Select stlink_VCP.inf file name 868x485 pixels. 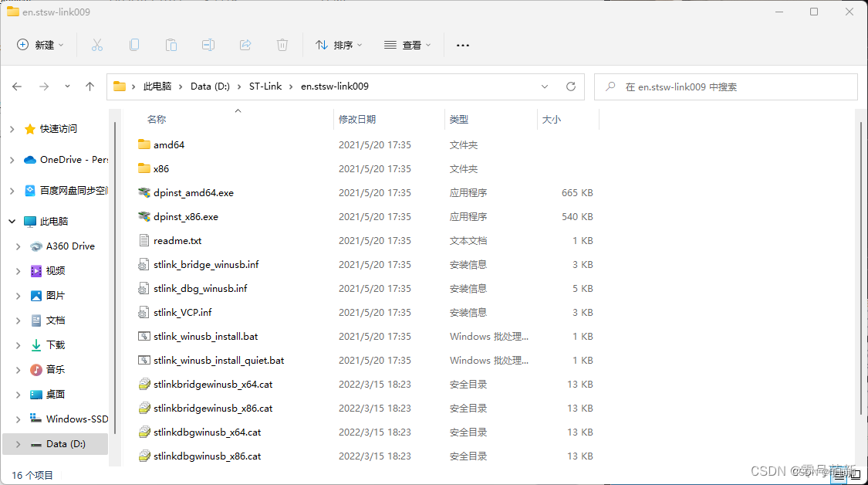(x=183, y=312)
